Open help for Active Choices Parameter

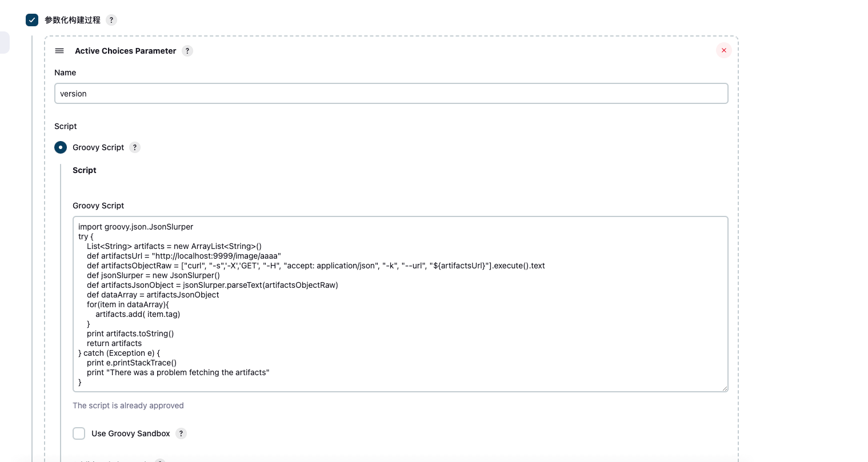coord(187,51)
